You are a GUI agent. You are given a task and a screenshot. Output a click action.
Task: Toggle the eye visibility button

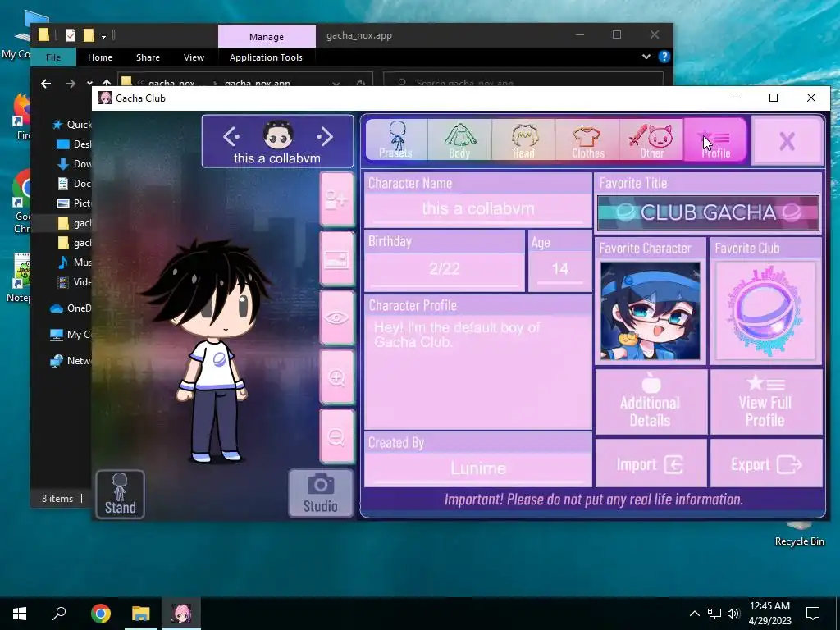[336, 317]
